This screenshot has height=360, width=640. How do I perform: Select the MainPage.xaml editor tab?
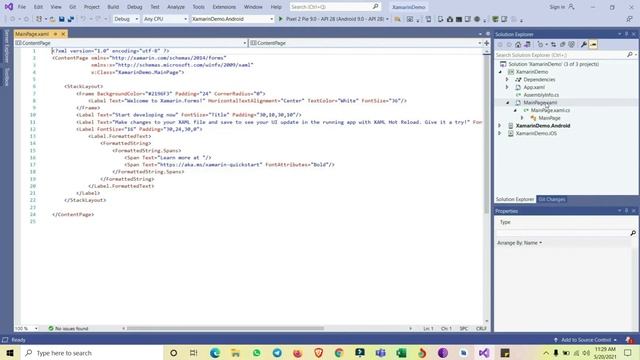32,34
